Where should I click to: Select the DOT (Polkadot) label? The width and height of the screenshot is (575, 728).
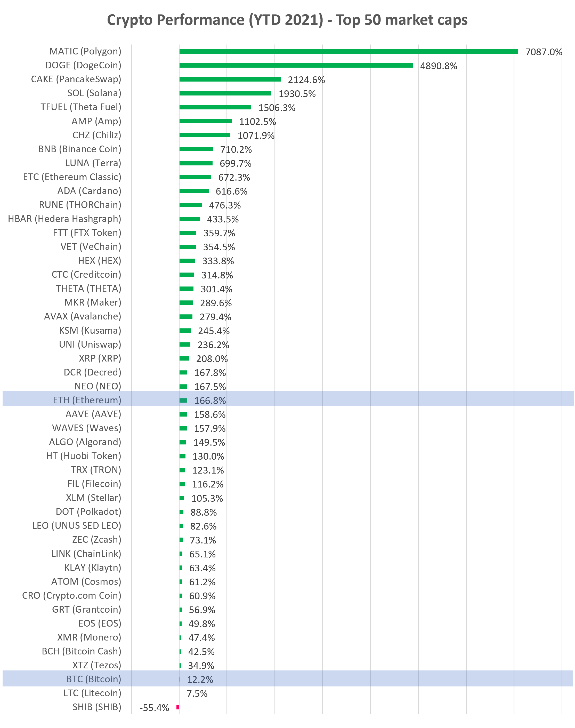88,511
